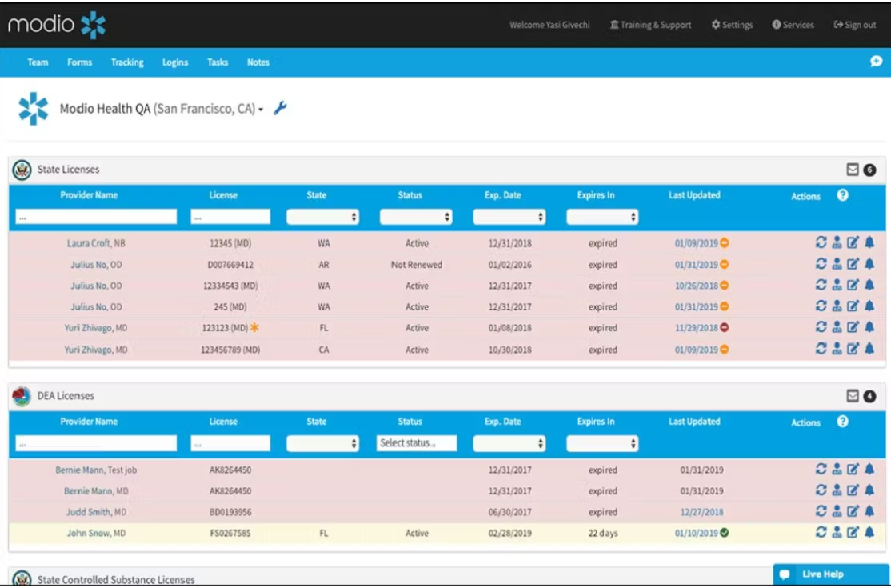Click the bell icon for Laura Croft

[x=869, y=242]
